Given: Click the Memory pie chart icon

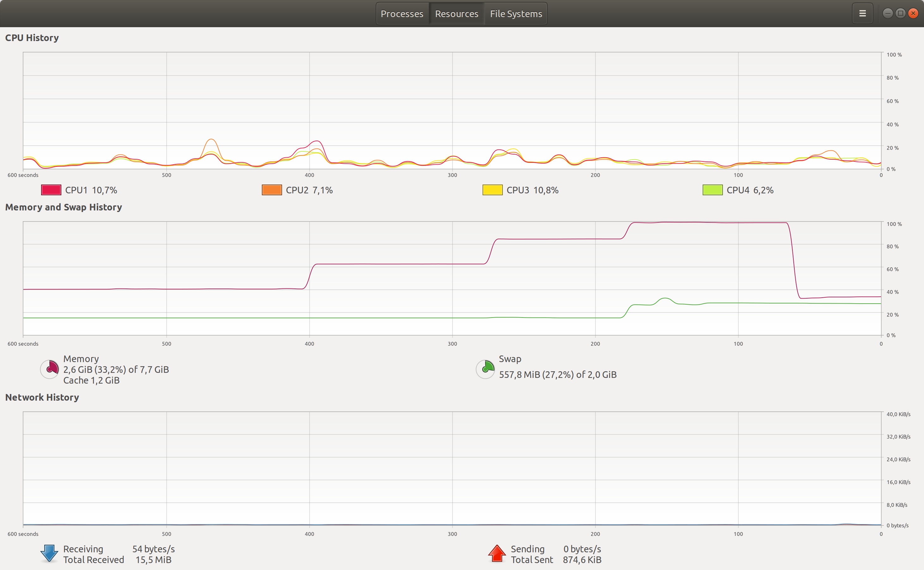Looking at the screenshot, I should pyautogui.click(x=50, y=369).
